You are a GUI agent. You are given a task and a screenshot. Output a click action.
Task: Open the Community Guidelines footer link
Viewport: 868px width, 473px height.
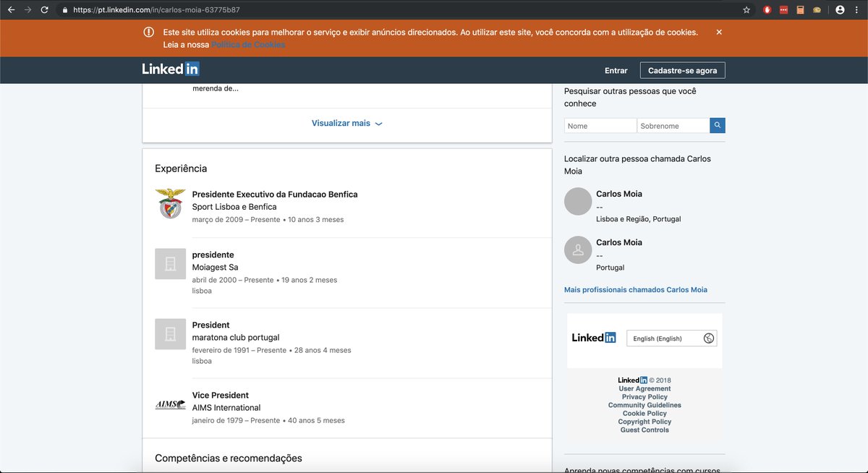point(644,406)
